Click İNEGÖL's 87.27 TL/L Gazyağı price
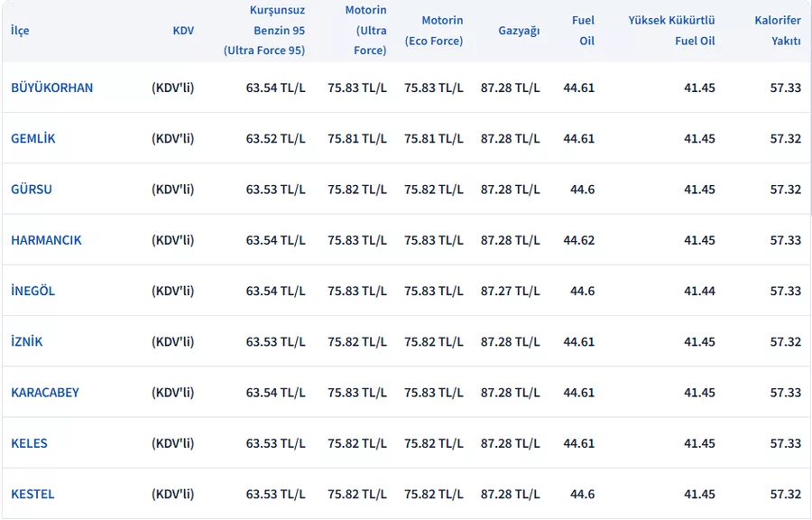Viewport: 812px width, 520px height. pos(510,291)
